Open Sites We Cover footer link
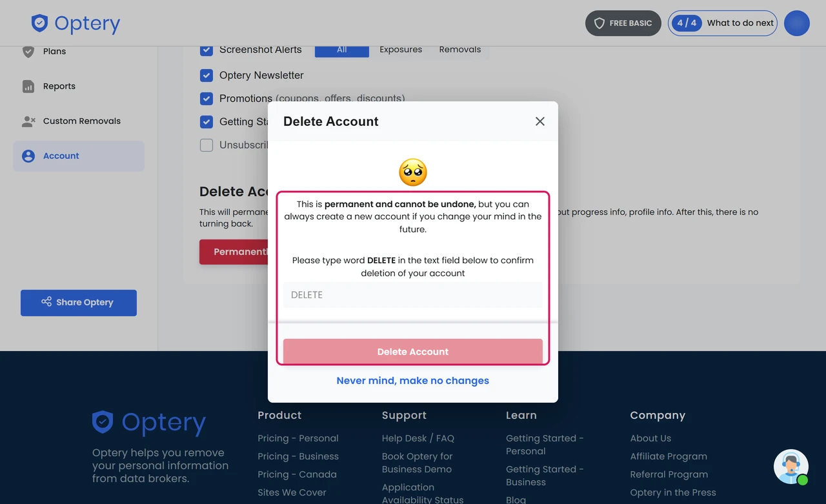 coord(292,492)
